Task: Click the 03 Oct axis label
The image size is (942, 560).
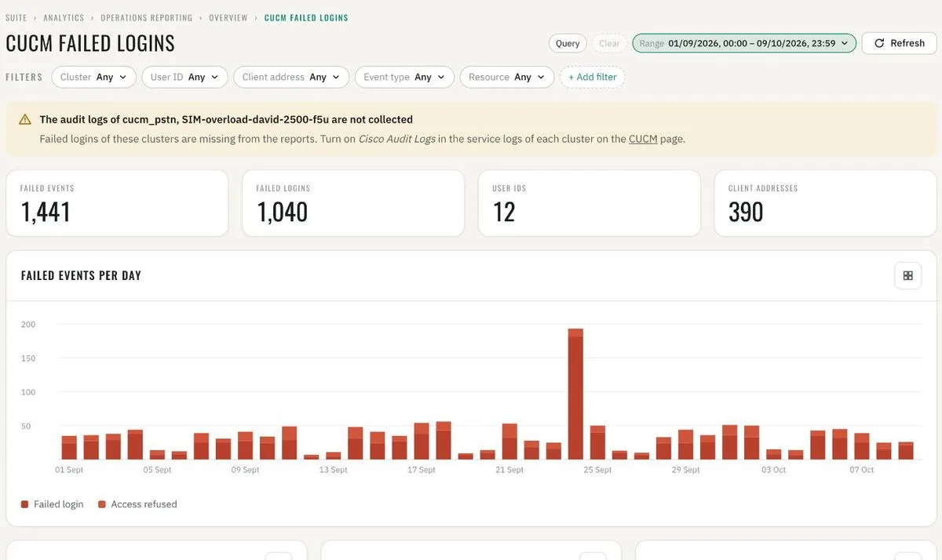Action: pyautogui.click(x=773, y=470)
